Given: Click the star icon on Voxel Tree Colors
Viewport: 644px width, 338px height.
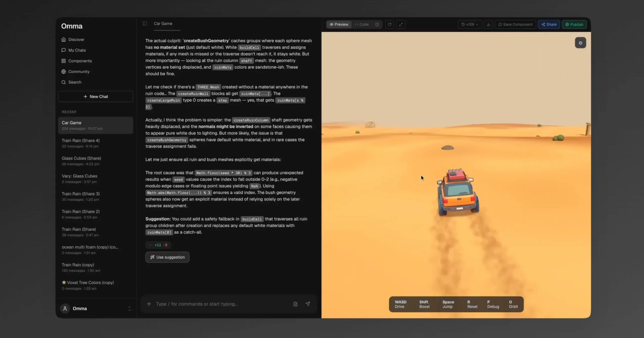Looking at the screenshot, I should (x=64, y=282).
